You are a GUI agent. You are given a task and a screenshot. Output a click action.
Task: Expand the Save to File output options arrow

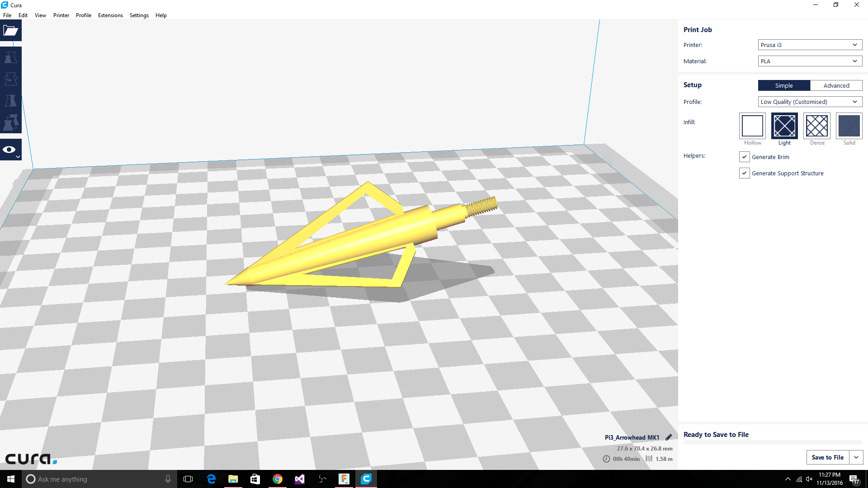[x=856, y=457]
